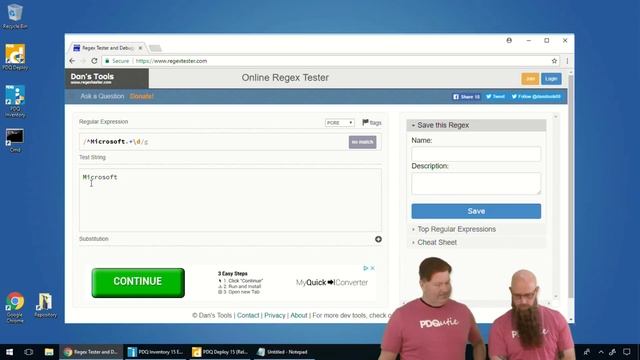Click the MyQuick Converter ad logo
The height and width of the screenshot is (360, 640).
332,282
